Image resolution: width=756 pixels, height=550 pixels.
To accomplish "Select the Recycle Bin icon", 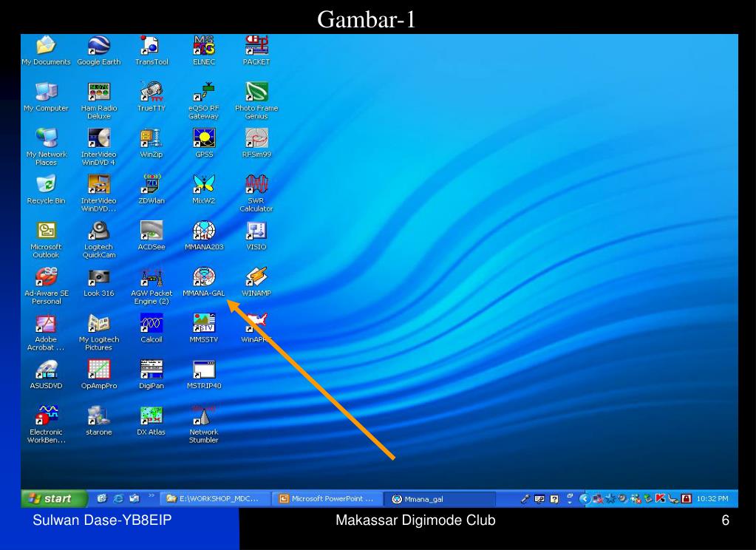I will pyautogui.click(x=46, y=189).
